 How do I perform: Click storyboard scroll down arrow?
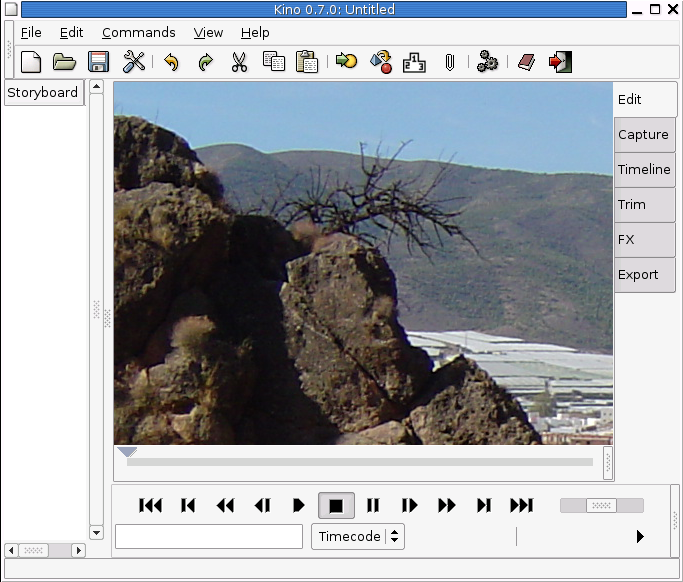pyautogui.click(x=97, y=532)
